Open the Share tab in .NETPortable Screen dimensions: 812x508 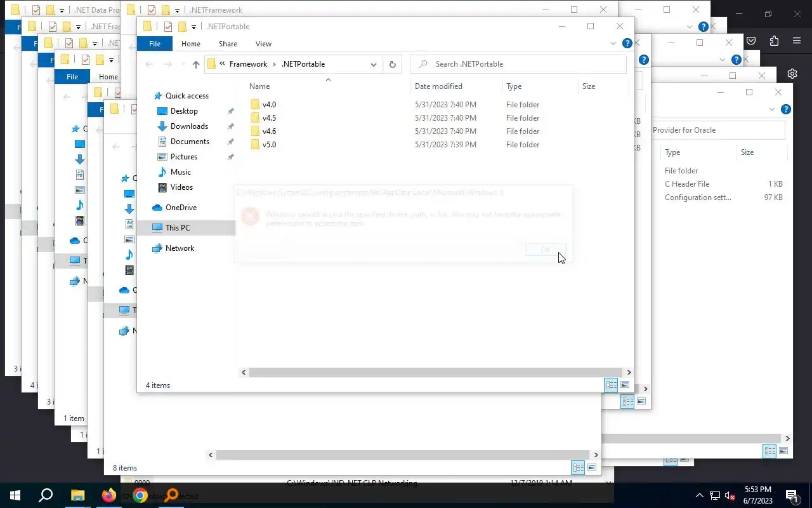pyautogui.click(x=228, y=44)
